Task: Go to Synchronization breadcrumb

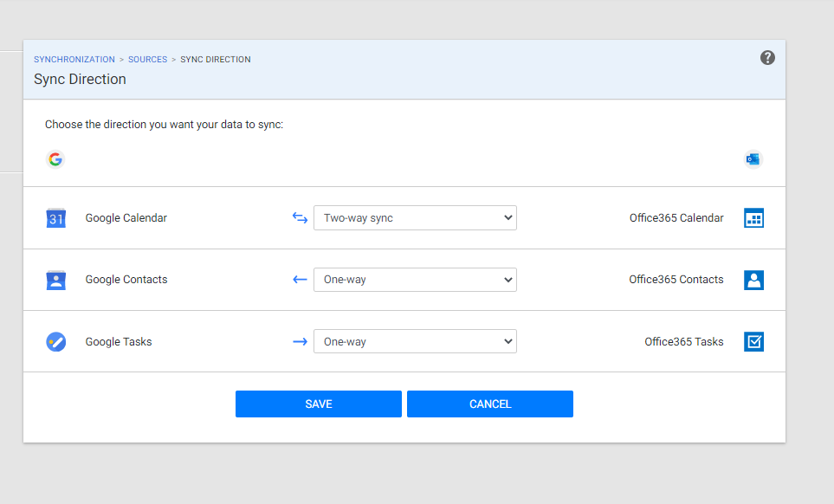Action: (x=74, y=59)
